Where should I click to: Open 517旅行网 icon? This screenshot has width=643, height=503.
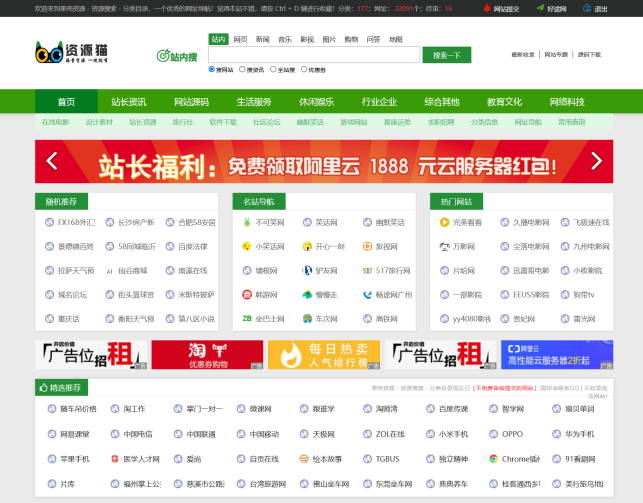(x=367, y=271)
